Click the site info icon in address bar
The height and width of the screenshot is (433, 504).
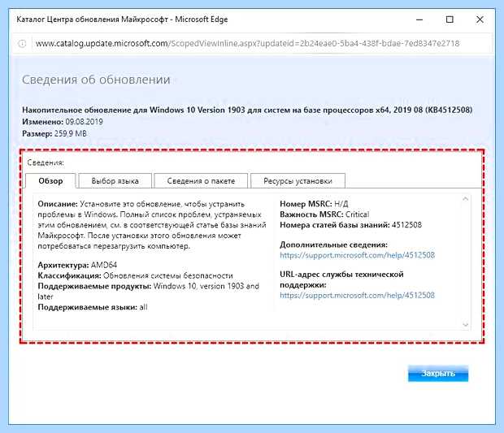(22, 43)
